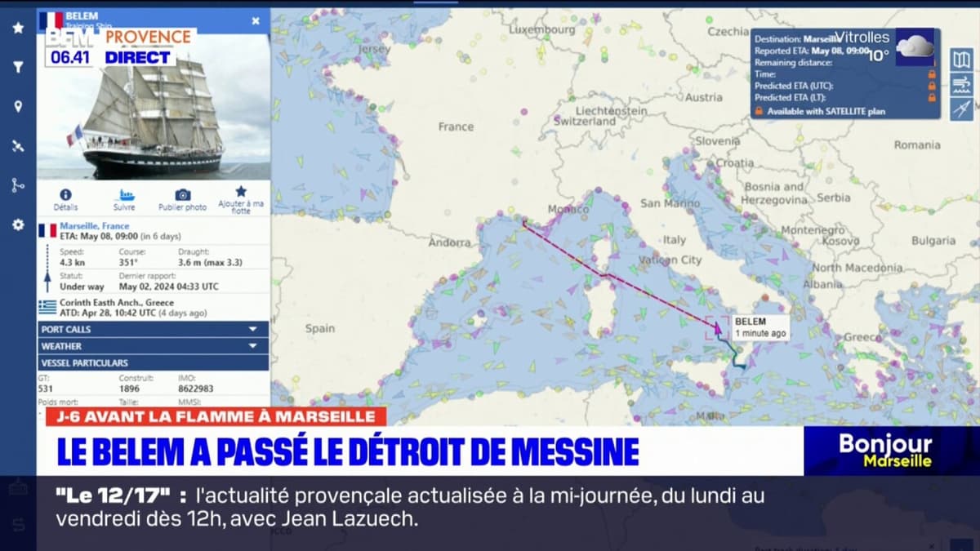Click the draught value 3.6 m
980x551 pixels.
[x=210, y=262]
